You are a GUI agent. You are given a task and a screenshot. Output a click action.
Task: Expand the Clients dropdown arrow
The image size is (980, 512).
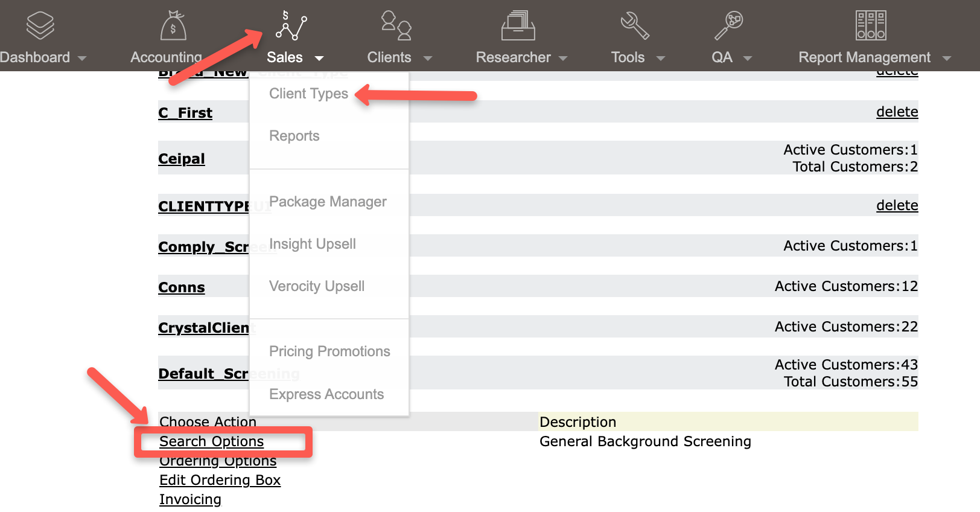428,59
